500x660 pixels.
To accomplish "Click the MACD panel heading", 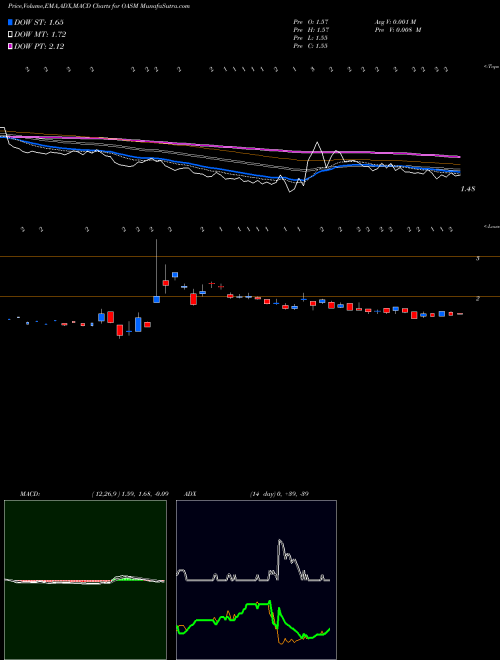I will (x=30, y=494).
